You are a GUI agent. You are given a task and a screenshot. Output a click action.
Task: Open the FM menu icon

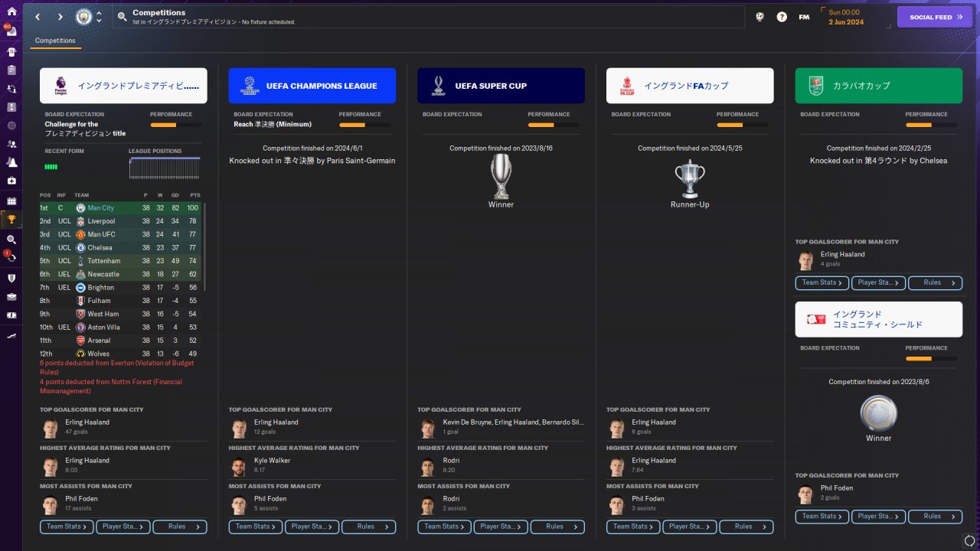[804, 17]
